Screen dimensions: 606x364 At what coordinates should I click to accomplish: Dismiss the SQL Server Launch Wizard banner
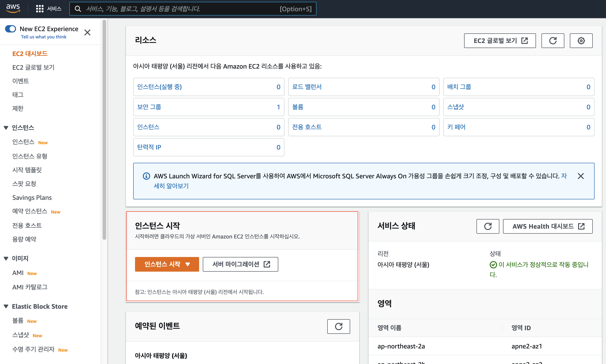(x=580, y=176)
